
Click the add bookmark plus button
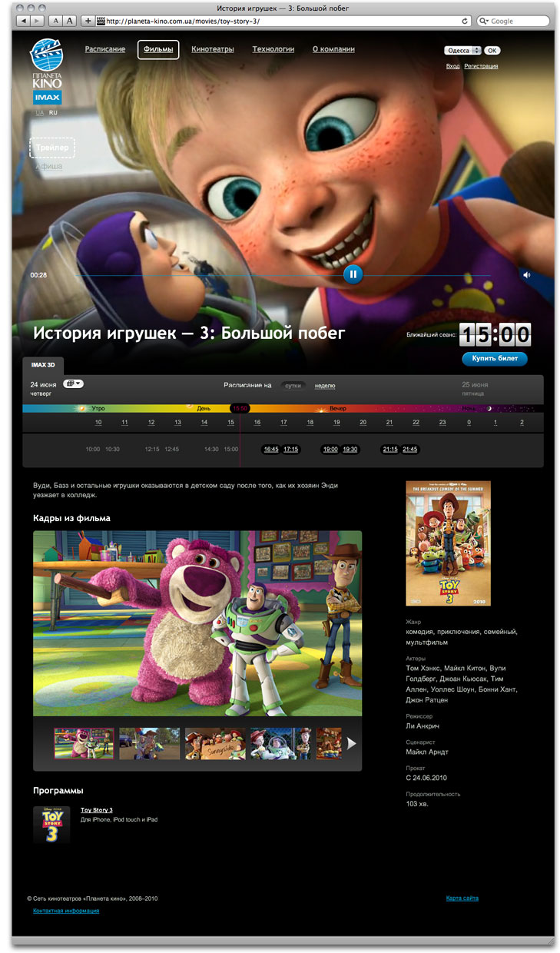click(88, 21)
